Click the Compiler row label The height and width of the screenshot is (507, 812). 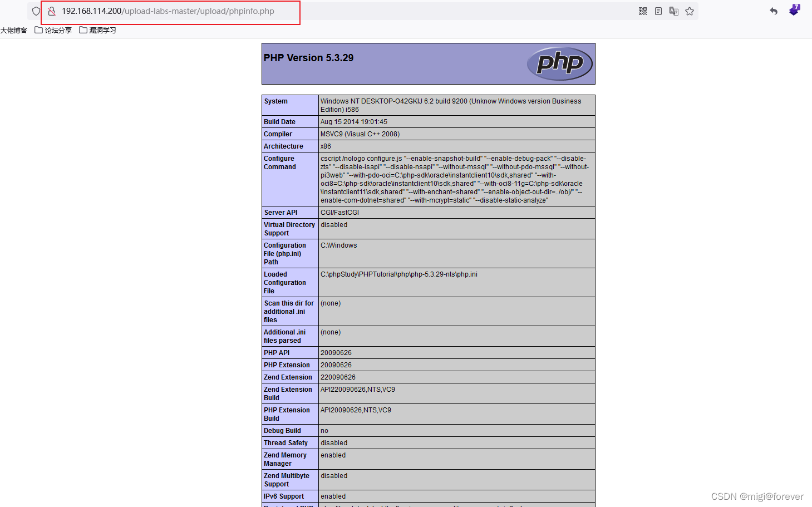278,134
